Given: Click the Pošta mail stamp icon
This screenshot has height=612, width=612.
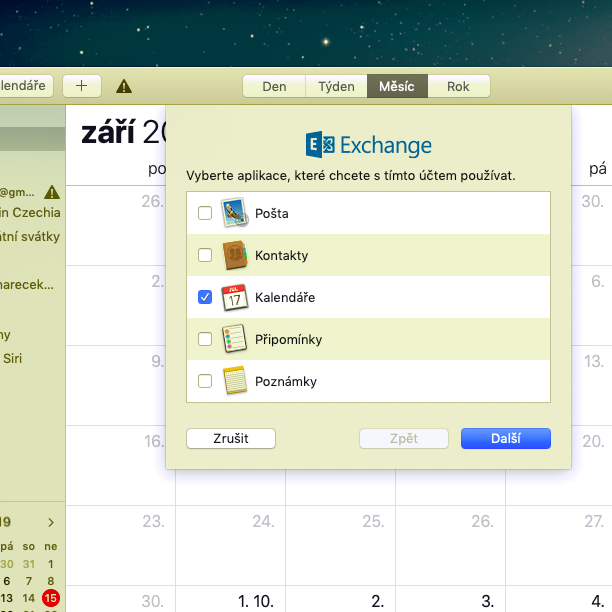Looking at the screenshot, I should pos(234,213).
